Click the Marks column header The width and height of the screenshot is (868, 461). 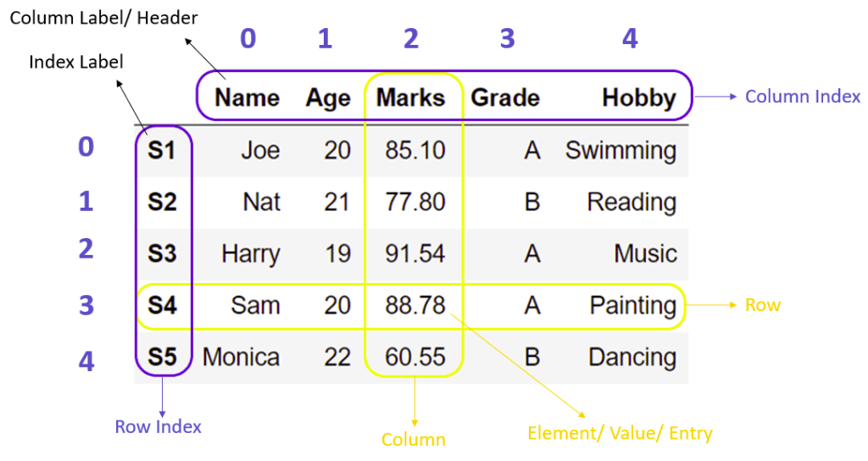pyautogui.click(x=411, y=98)
